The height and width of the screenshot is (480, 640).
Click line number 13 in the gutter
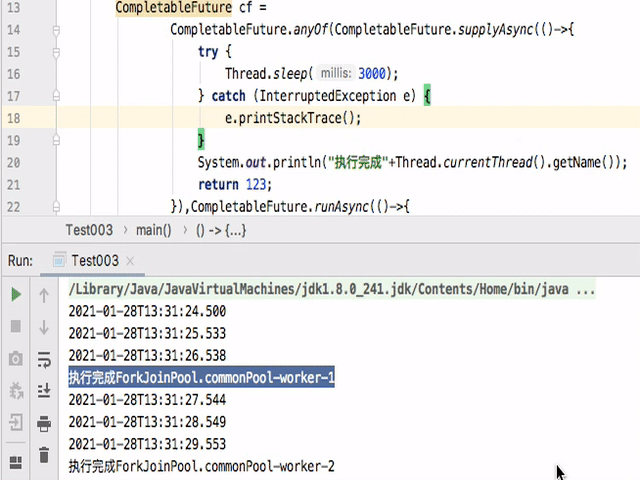(13, 7)
